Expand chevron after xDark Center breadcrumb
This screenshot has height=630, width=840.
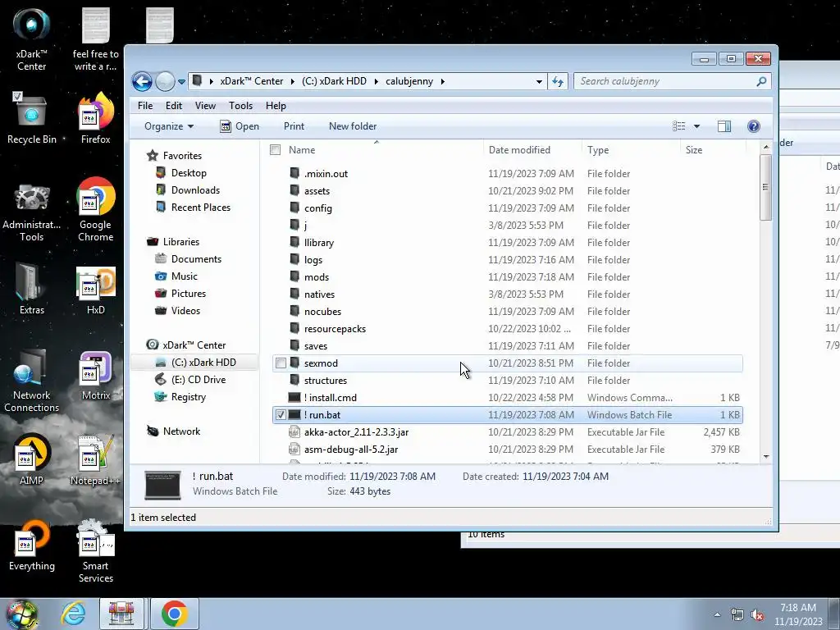[x=293, y=81]
